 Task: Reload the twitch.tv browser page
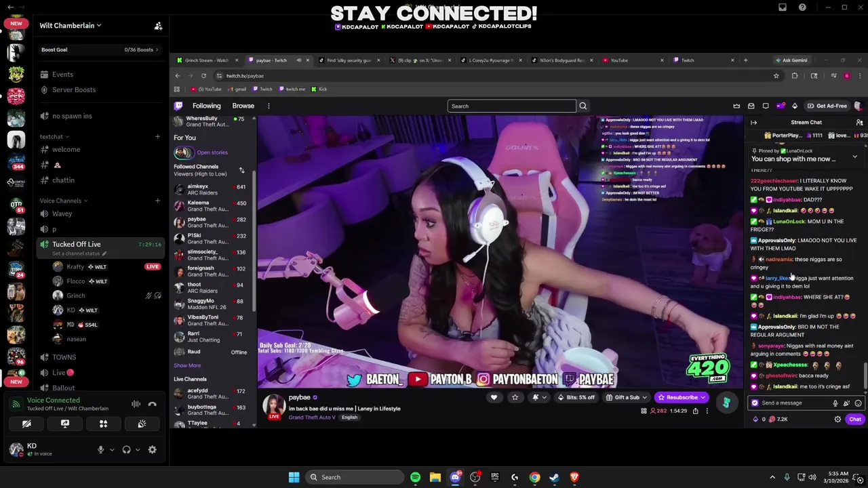click(x=203, y=76)
